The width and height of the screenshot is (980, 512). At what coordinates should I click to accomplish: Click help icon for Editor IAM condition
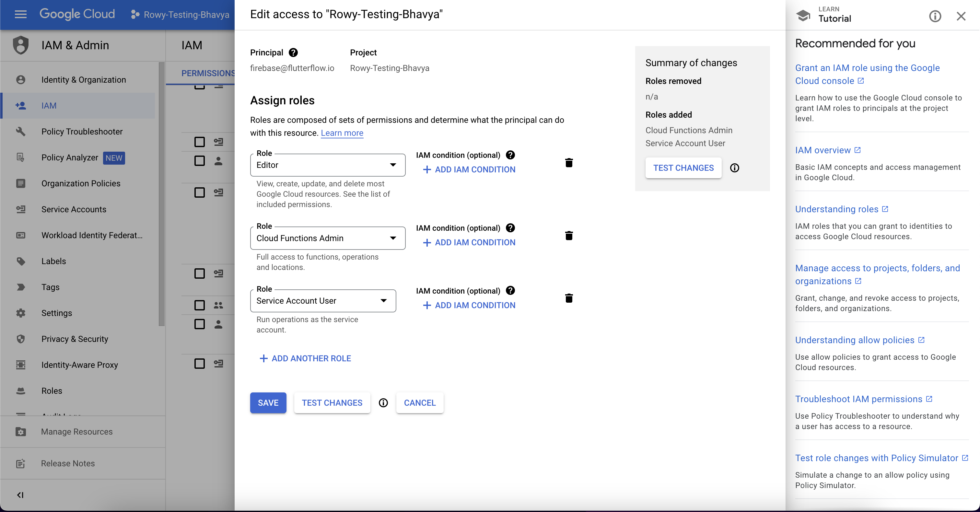pos(510,155)
